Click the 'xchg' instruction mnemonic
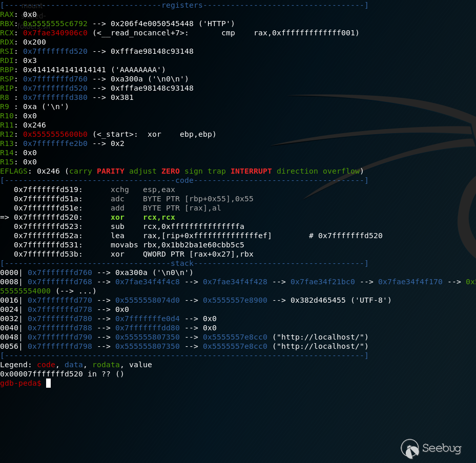 [119, 190]
